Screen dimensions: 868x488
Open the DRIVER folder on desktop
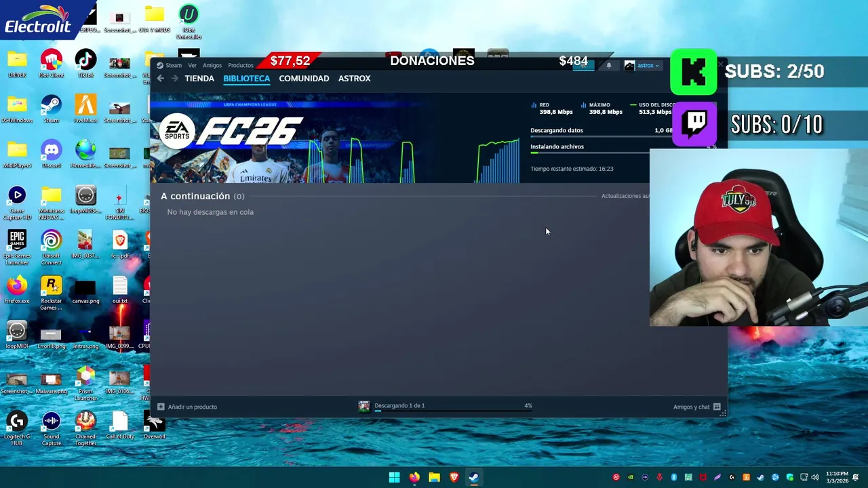pyautogui.click(x=17, y=63)
